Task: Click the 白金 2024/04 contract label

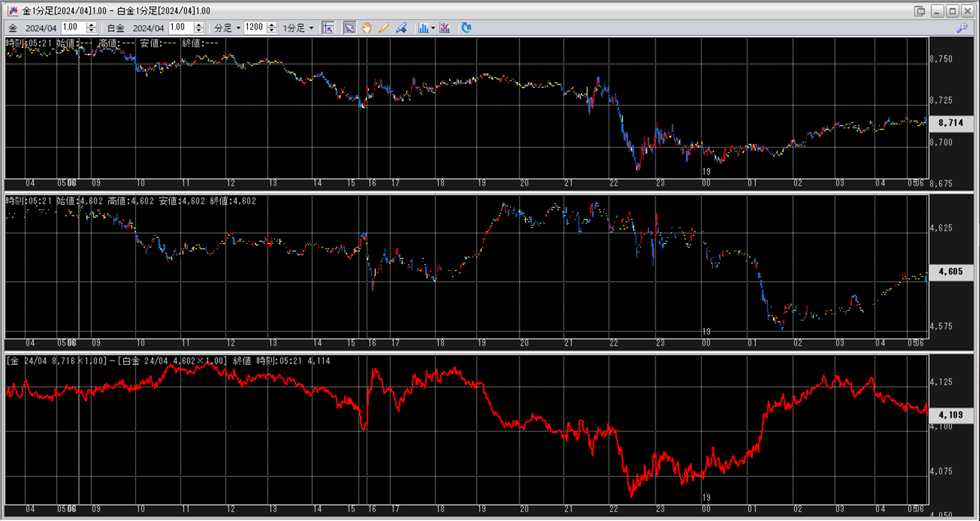Action: (x=148, y=28)
